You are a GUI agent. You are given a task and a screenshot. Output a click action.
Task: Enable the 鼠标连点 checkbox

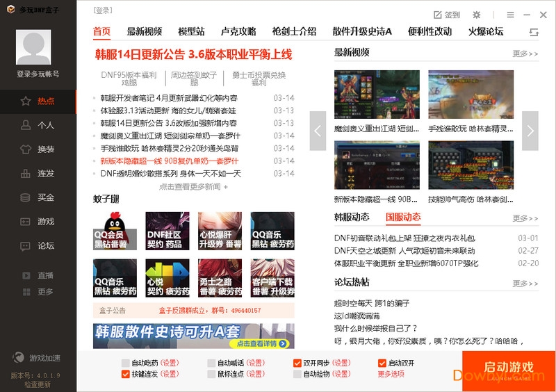[x=211, y=374]
